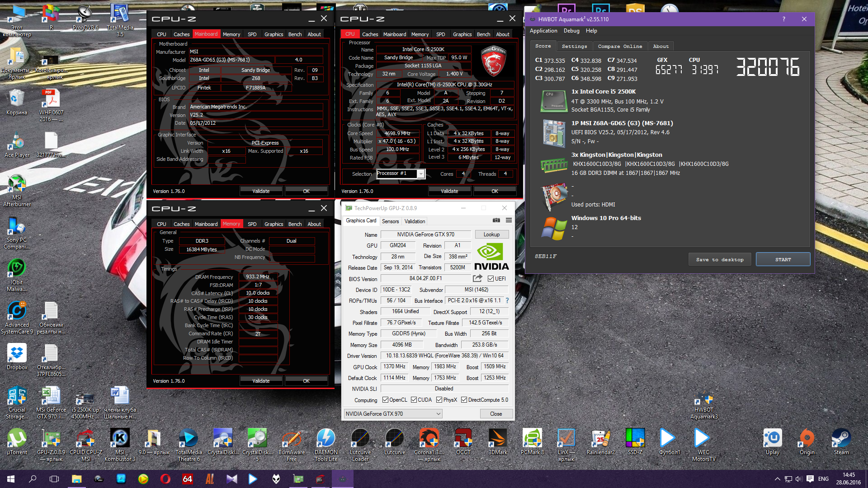The image size is (868, 488).
Task: Open the Processor #1 selection dropdown
Action: pyautogui.click(x=401, y=174)
